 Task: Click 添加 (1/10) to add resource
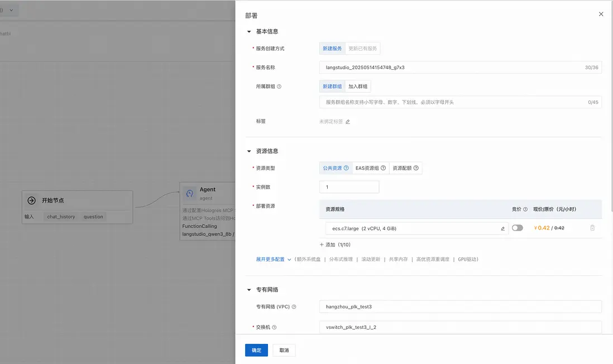[x=335, y=245]
